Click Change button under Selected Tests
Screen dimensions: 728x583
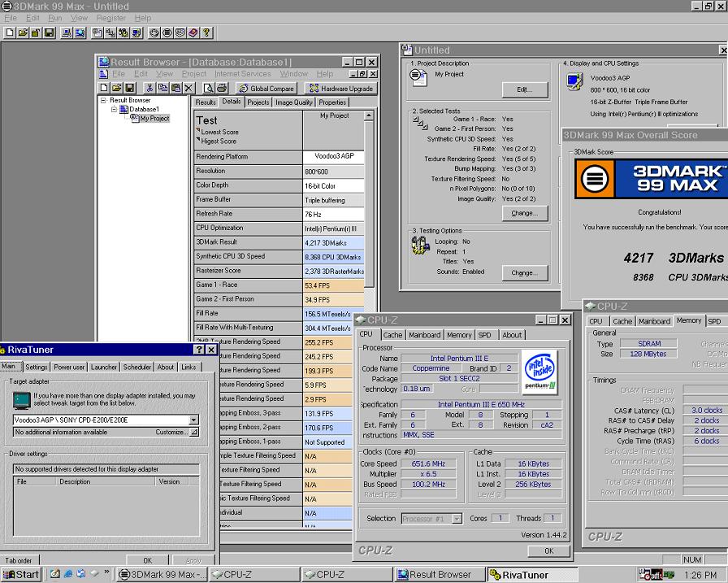[x=525, y=213]
